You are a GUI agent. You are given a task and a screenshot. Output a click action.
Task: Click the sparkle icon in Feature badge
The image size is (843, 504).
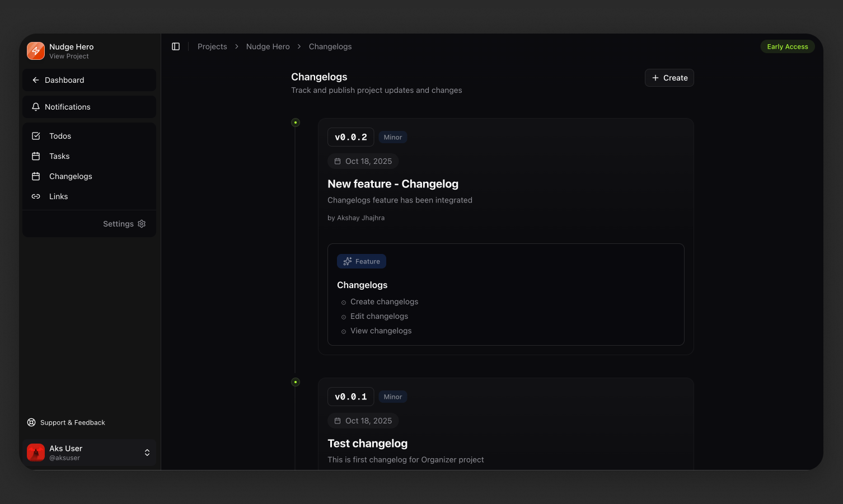click(x=348, y=261)
